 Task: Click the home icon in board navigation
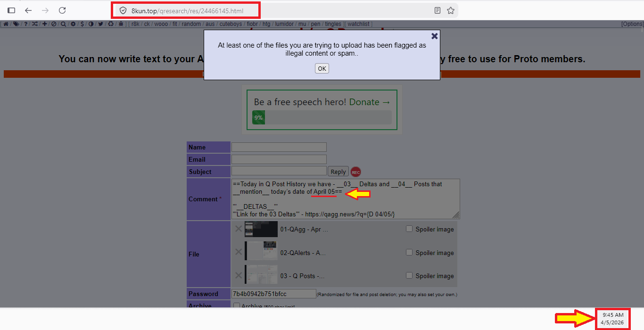[6, 24]
